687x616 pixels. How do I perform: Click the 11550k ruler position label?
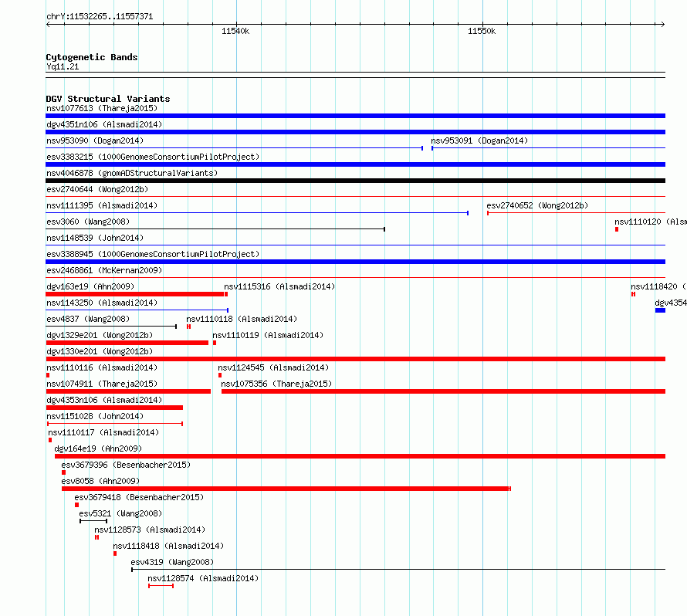coord(482,31)
